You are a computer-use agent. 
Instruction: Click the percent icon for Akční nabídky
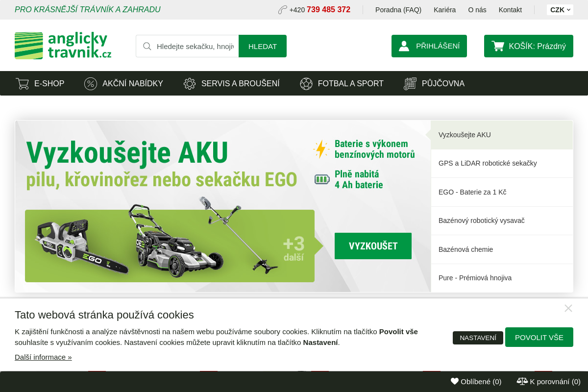point(91,84)
